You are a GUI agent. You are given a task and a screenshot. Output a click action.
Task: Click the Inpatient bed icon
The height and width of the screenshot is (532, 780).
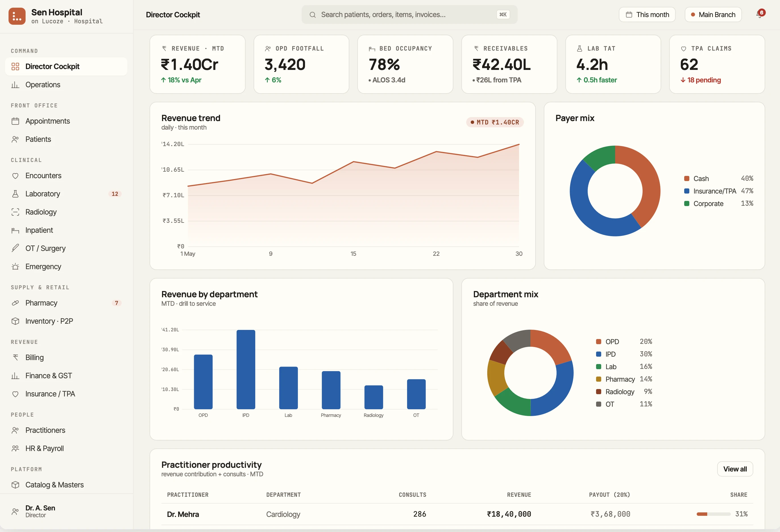click(15, 230)
